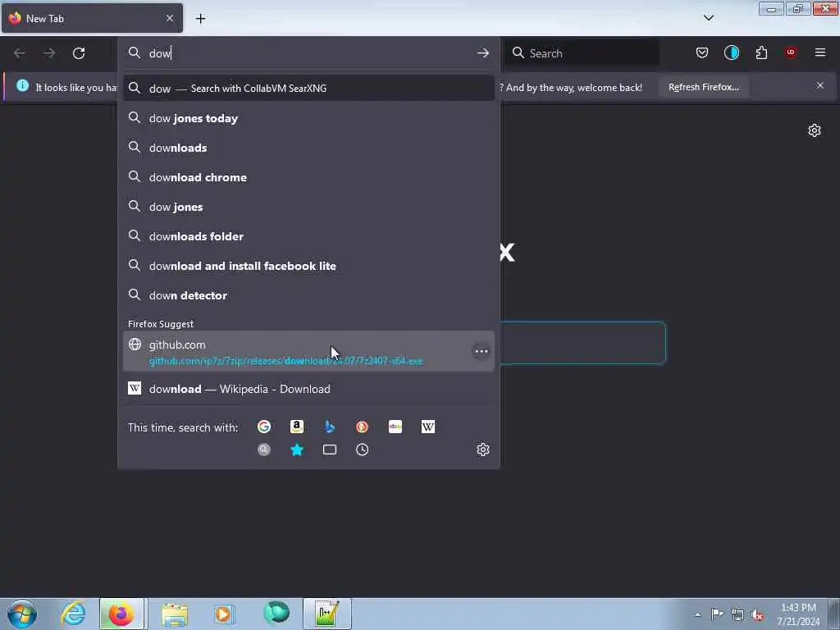
Task: Select the "dow jones today" suggestion
Action: coord(308,118)
